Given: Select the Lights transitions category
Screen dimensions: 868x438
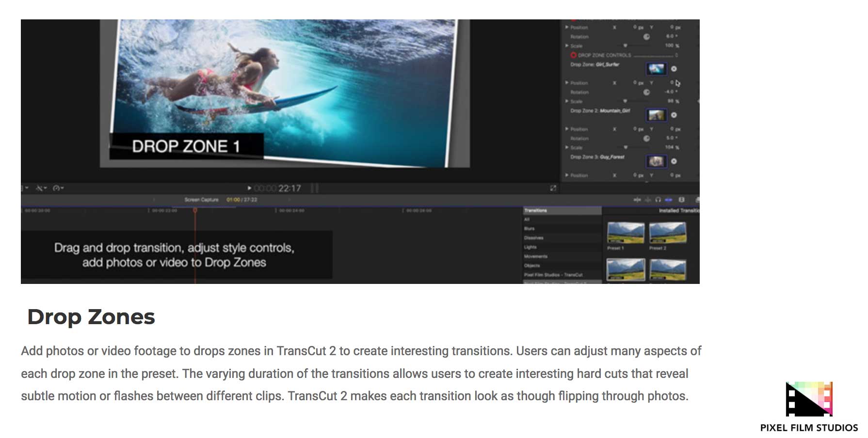Looking at the screenshot, I should pos(563,247).
